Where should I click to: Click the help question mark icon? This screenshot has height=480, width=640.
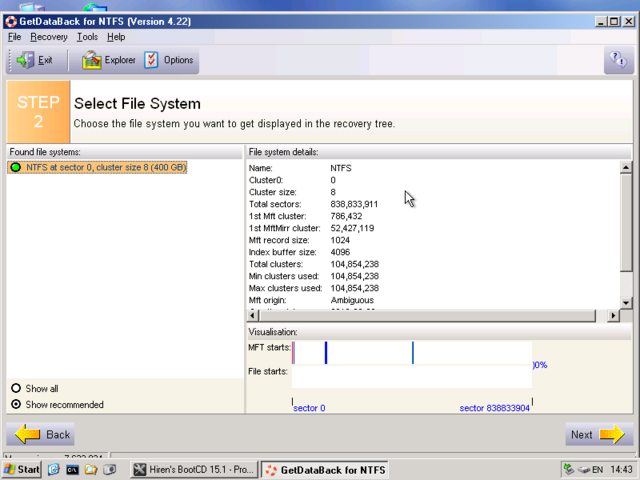tap(618, 60)
